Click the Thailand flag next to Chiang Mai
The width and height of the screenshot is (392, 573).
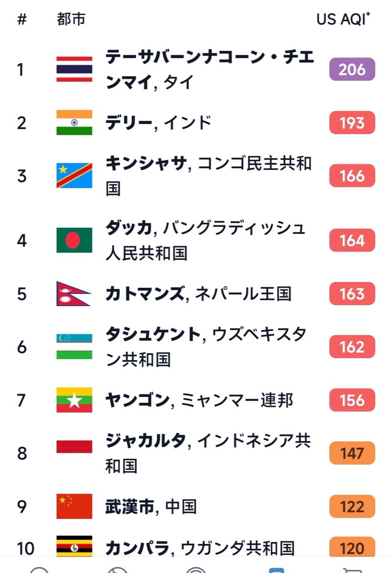click(x=74, y=69)
